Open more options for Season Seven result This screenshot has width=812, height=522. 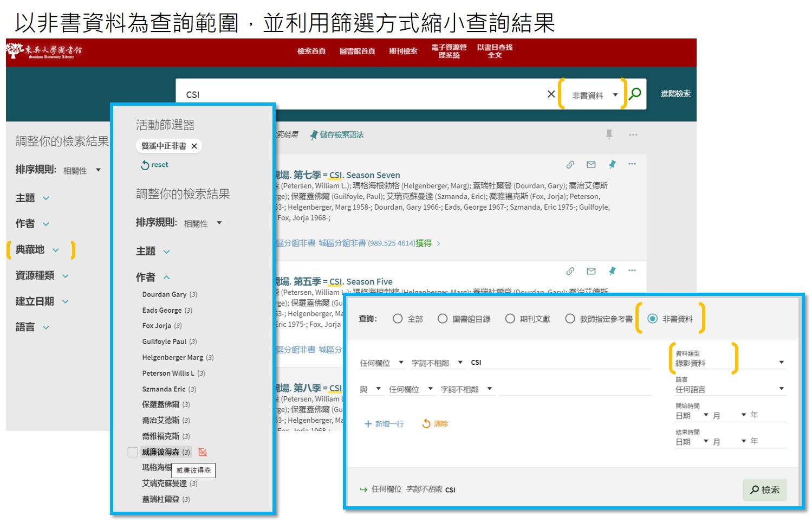(x=632, y=164)
